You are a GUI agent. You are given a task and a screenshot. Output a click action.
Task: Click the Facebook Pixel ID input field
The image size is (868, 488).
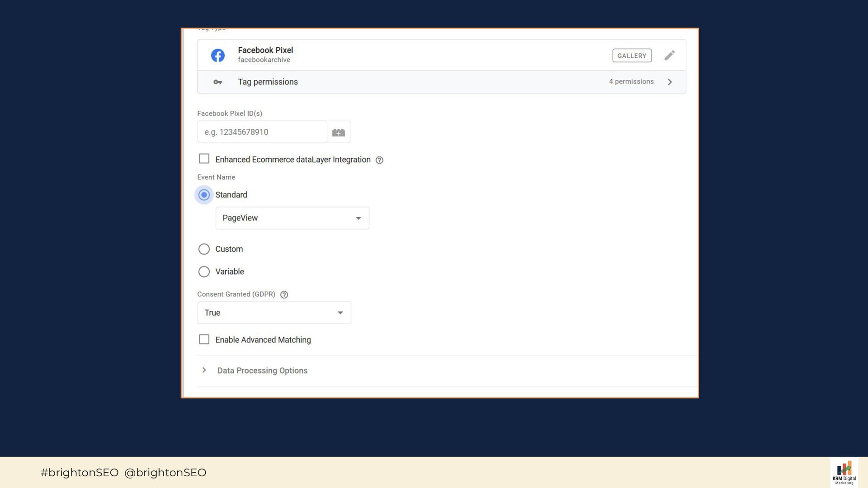pos(262,132)
